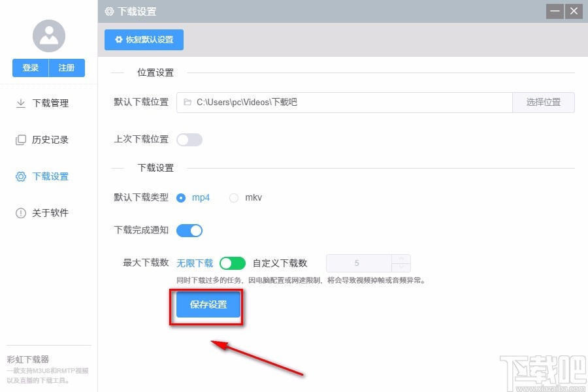Viewport: 588px width, 392px height.
Task: Click the 关于软件 about software icon
Action: (20, 212)
